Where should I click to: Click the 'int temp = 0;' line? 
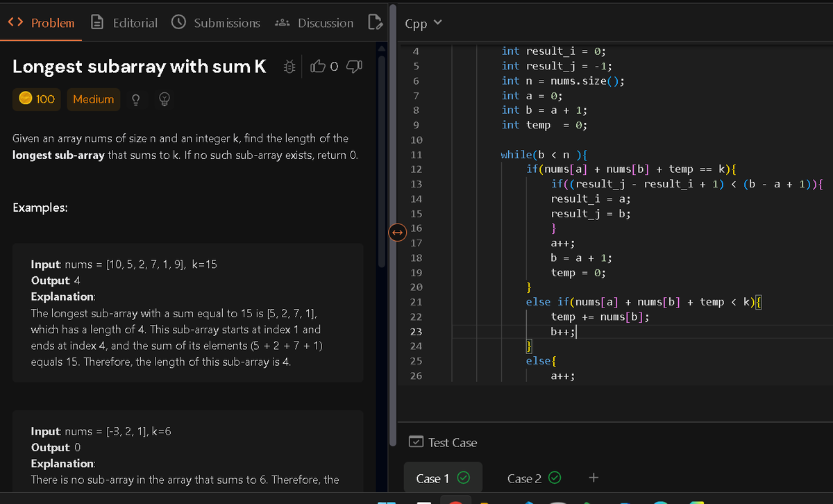pos(545,125)
